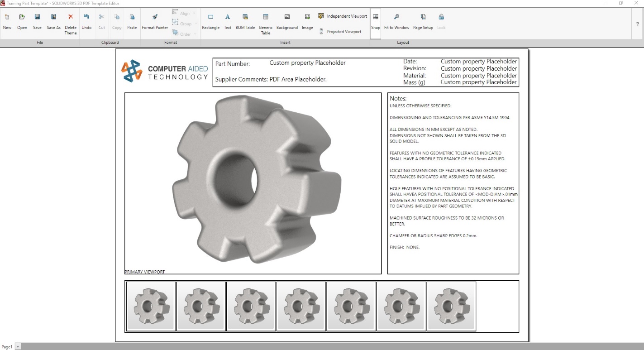The height and width of the screenshot is (350, 644).
Task: Insert a BOM Table
Action: pos(245,21)
